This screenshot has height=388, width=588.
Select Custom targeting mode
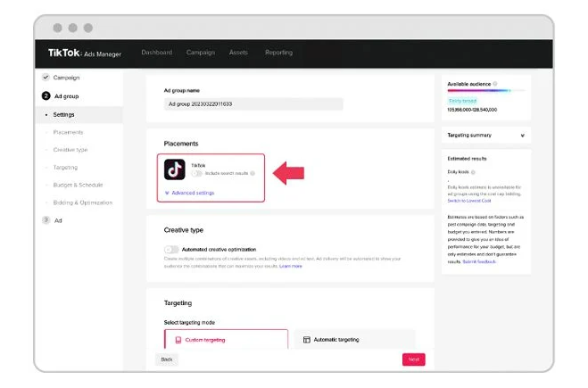(x=226, y=339)
